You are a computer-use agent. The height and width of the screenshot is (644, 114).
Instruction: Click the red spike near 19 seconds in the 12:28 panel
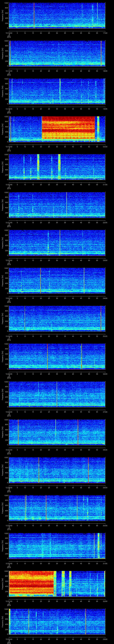point(39,470)
